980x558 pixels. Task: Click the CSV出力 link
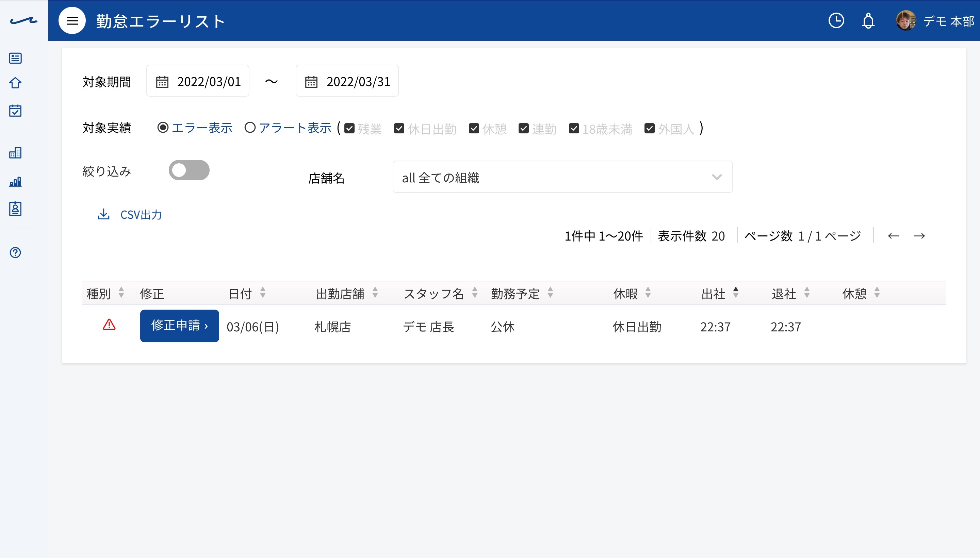click(141, 215)
